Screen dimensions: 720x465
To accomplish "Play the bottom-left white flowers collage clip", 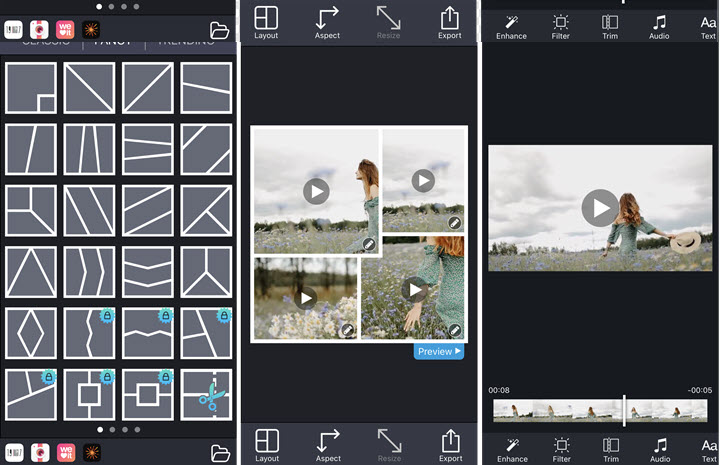I will (x=306, y=297).
